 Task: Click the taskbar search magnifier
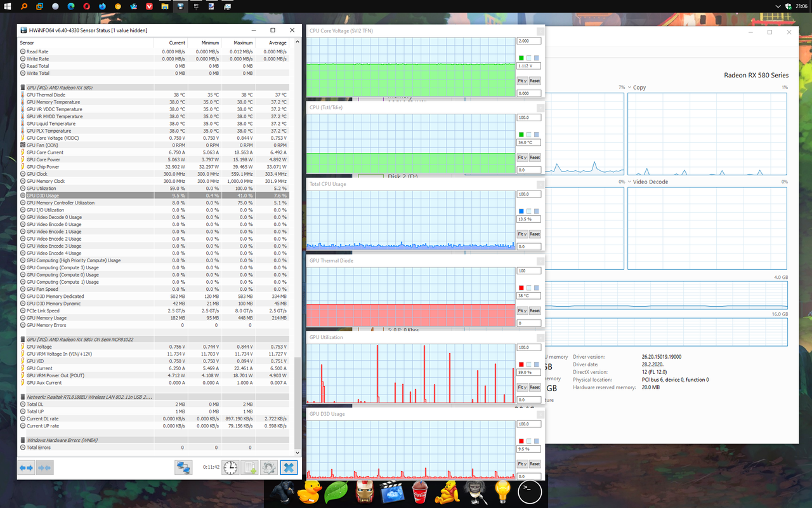coord(24,6)
